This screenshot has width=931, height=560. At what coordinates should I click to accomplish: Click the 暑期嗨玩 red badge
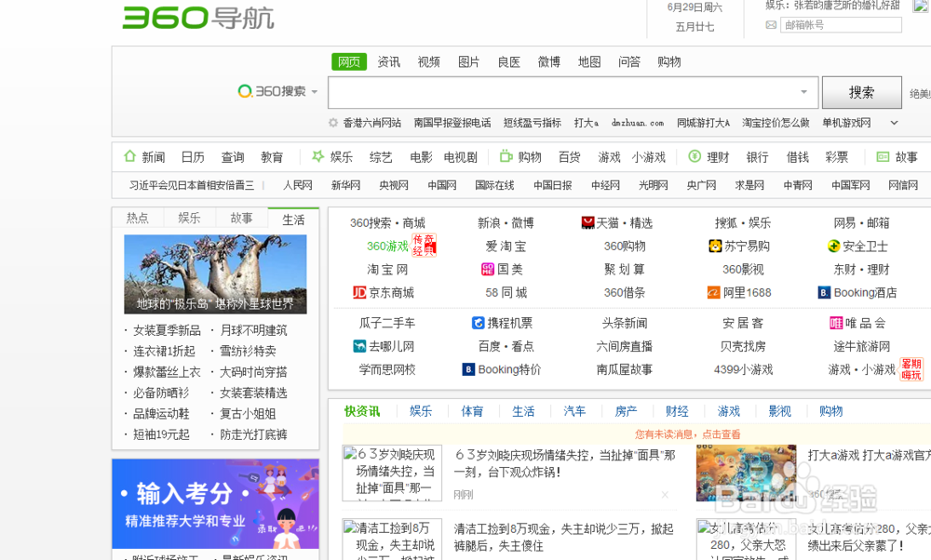[911, 369]
